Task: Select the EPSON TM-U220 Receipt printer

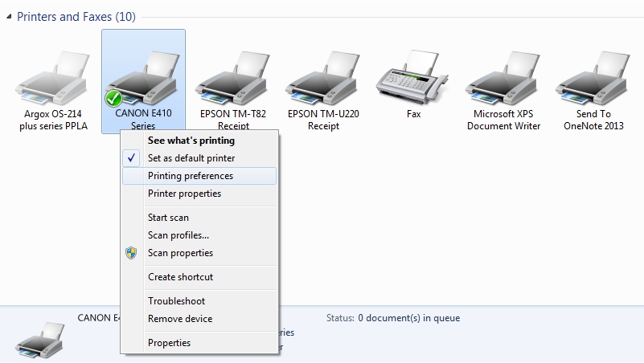Action: point(323,79)
